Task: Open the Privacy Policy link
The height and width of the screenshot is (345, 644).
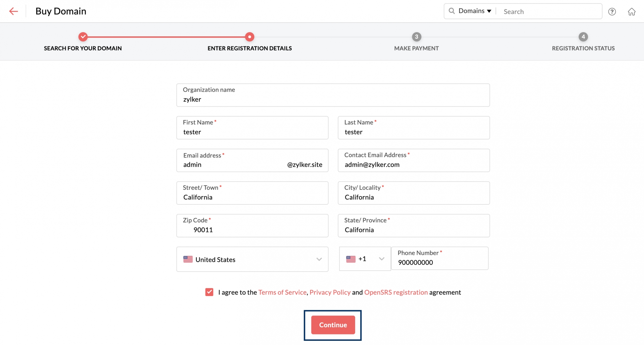Action: [330, 292]
